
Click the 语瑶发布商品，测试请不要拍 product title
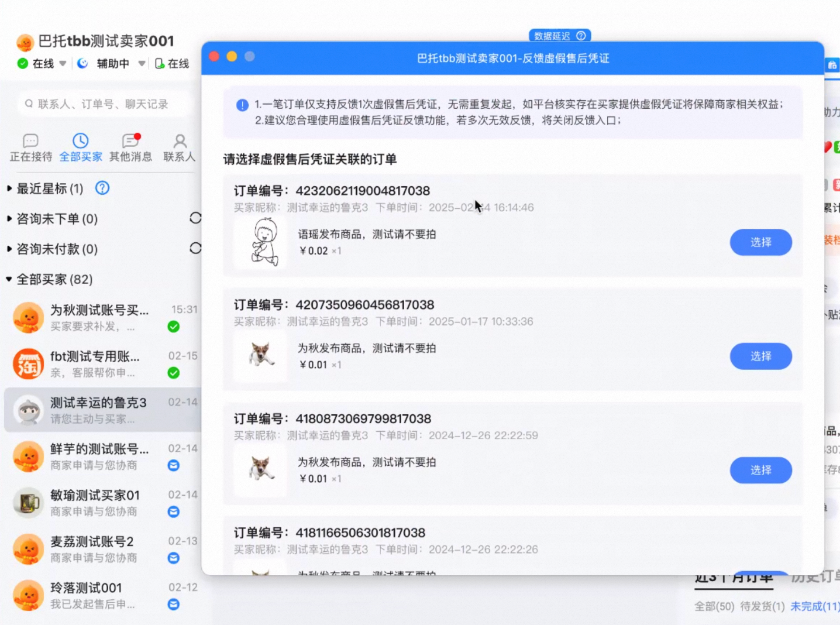pyautogui.click(x=367, y=234)
